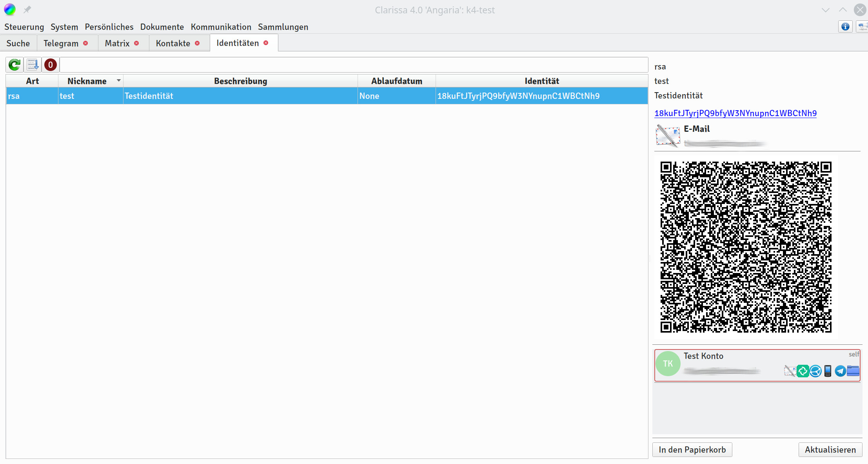868x464 pixels.
Task: Open the Persönliches menu
Action: click(x=109, y=27)
